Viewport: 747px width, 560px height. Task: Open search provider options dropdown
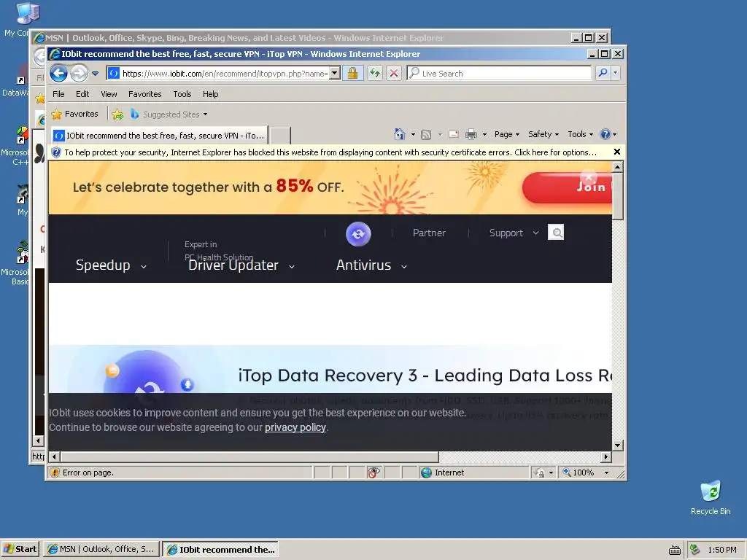pos(616,74)
